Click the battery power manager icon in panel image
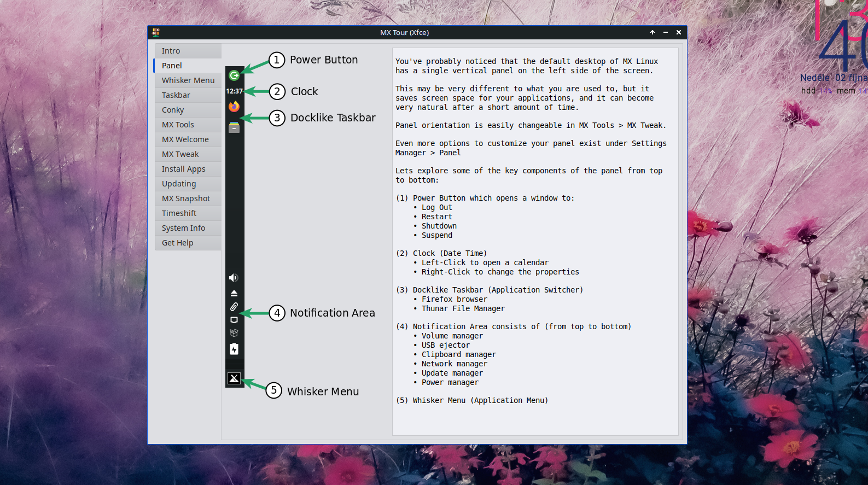Viewport: 868px width, 485px height. [x=234, y=349]
